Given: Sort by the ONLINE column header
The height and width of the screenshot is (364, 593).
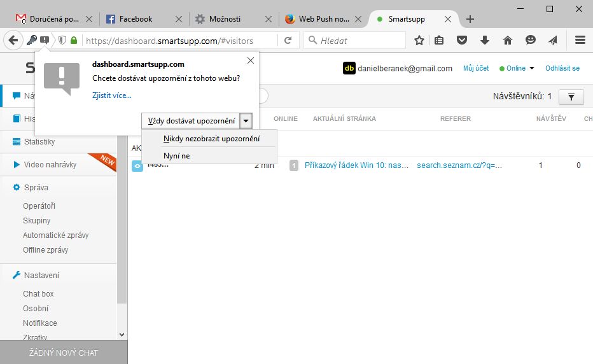Looking at the screenshot, I should click(286, 119).
